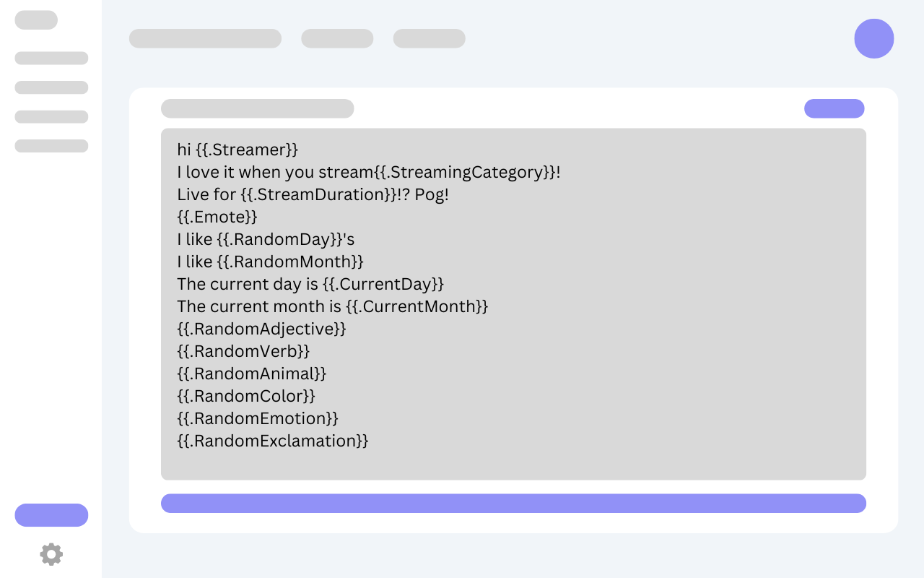
Task: Click the {{.RandomAnimal}} template variable
Action: 252,374
